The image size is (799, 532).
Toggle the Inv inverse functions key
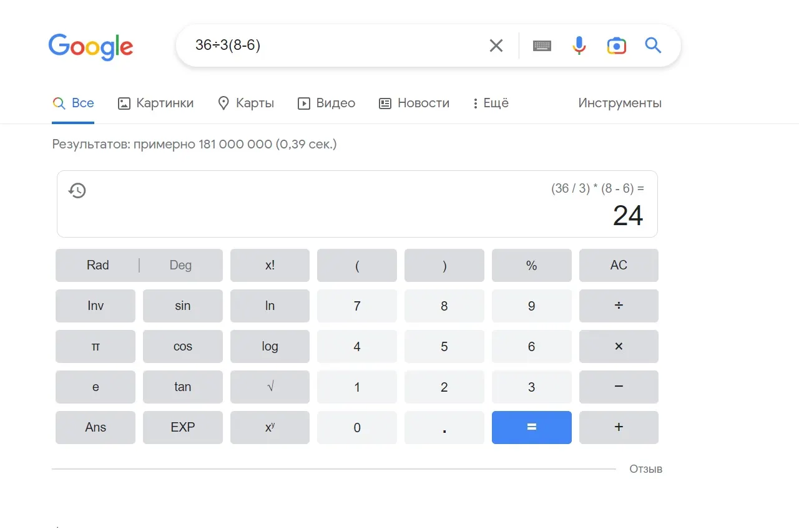(96, 306)
